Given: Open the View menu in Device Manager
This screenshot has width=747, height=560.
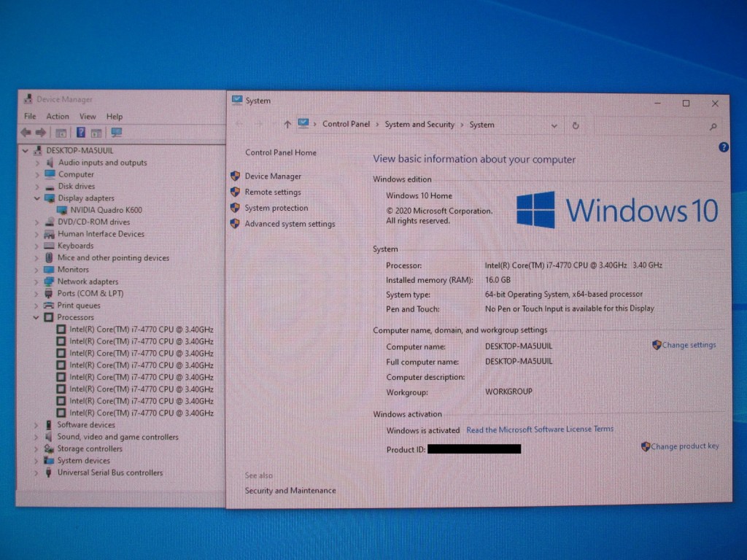Looking at the screenshot, I should [x=88, y=116].
